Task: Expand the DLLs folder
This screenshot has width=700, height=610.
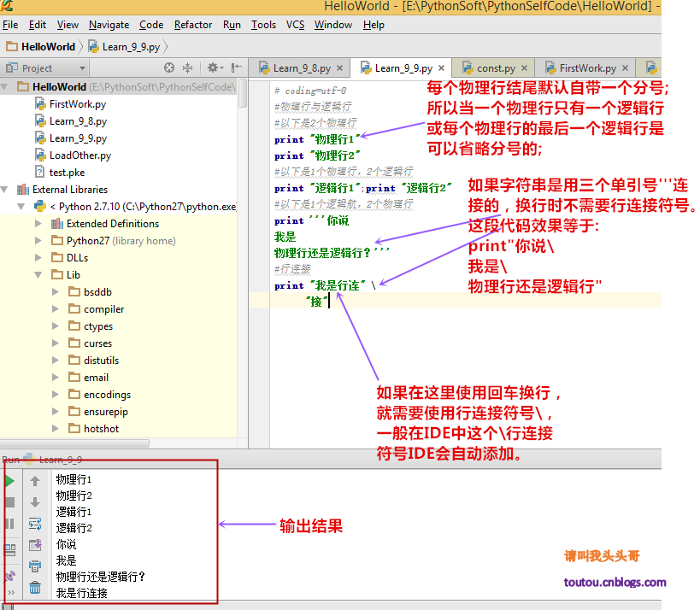Action: (38, 258)
